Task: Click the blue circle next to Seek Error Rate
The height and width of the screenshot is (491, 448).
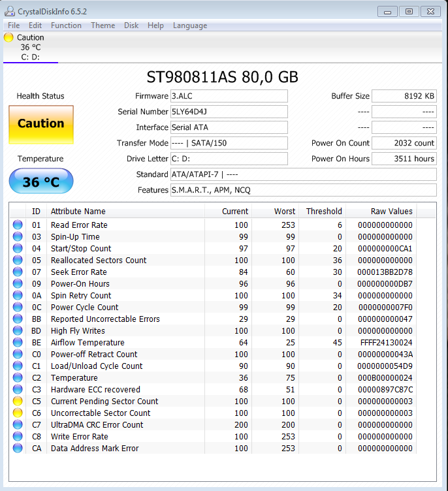Action: [18, 272]
